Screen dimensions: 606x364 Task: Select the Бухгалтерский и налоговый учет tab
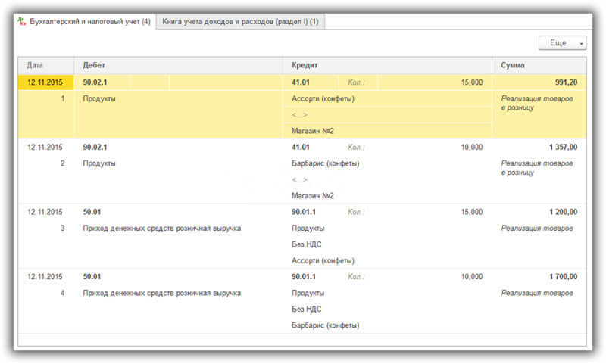tap(85, 22)
